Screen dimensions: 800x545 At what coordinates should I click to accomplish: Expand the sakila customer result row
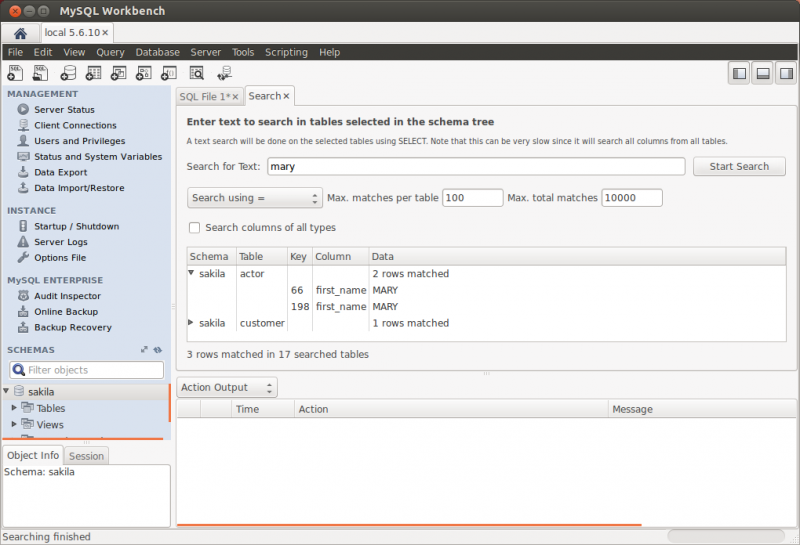click(191, 323)
